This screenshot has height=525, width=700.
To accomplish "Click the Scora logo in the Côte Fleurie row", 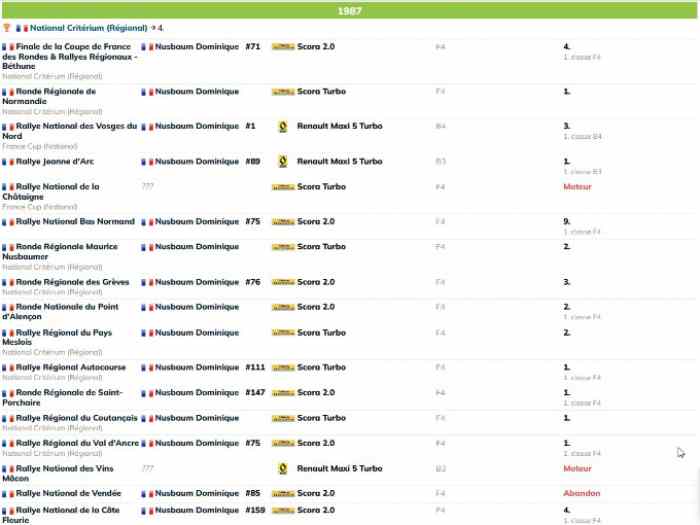I will point(283,510).
